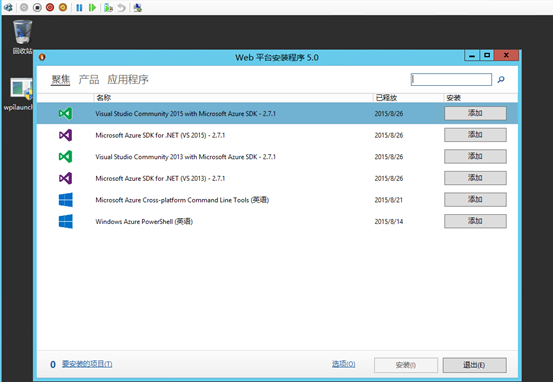Click the Cross-platform Command Line Tools Windows icon

[x=66, y=200]
